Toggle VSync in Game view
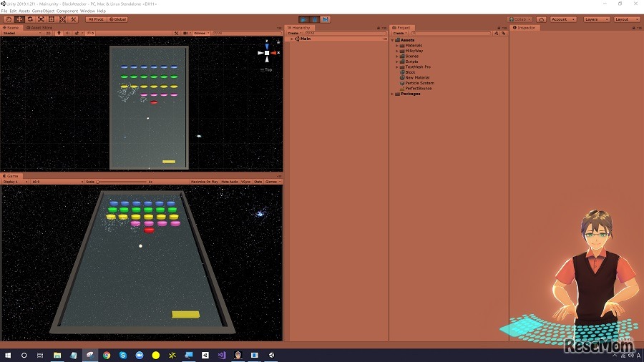The width and height of the screenshot is (644, 362). (246, 182)
